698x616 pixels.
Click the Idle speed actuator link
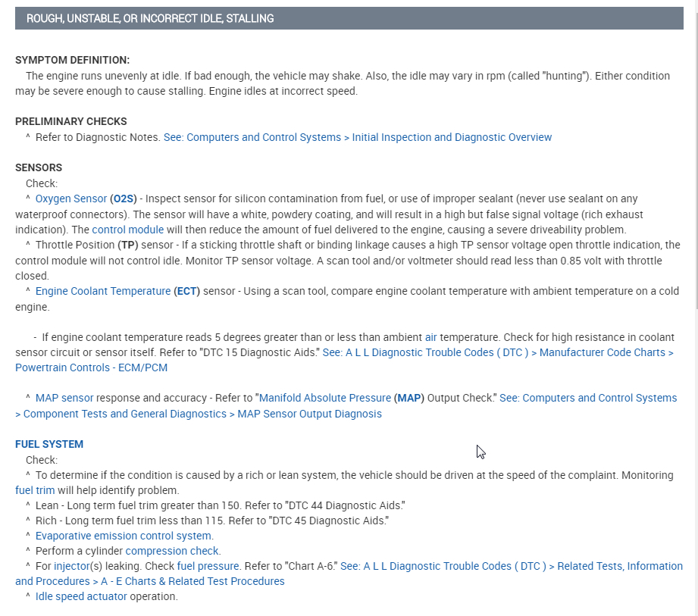(81, 596)
